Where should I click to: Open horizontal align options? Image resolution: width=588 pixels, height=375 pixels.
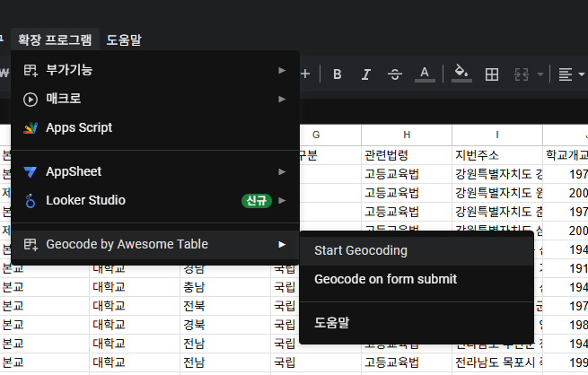click(x=566, y=74)
